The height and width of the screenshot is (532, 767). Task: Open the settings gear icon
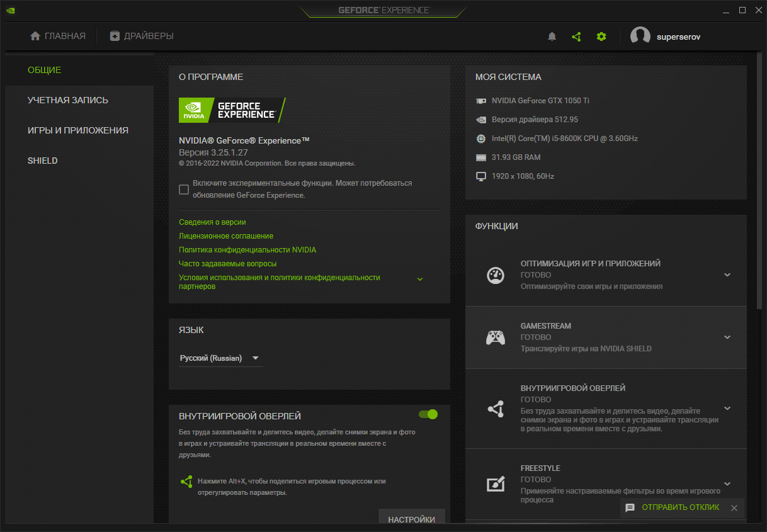(601, 37)
